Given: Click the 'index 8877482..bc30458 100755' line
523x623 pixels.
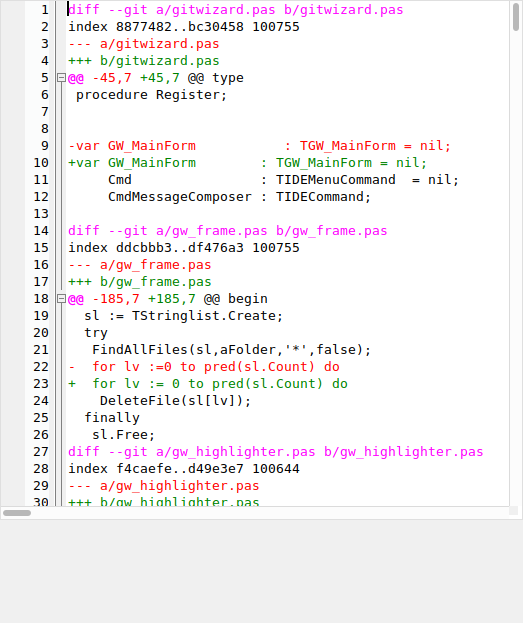Looking at the screenshot, I should [184, 27].
